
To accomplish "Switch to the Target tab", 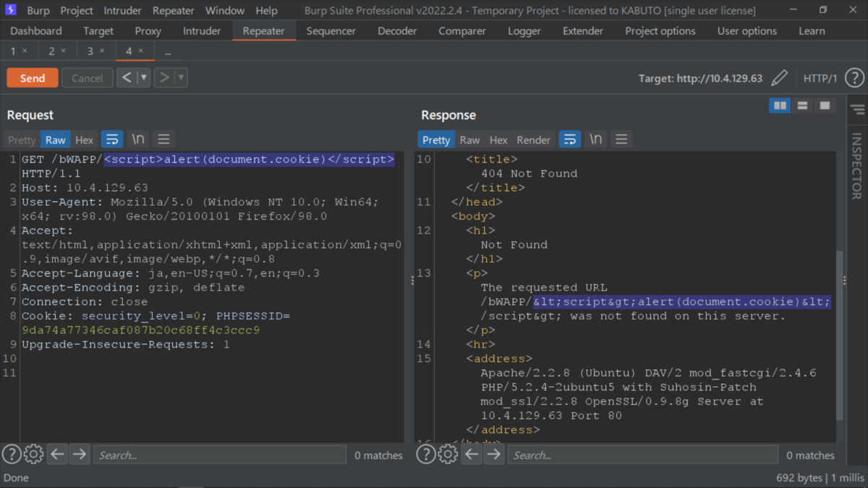I will tap(98, 31).
